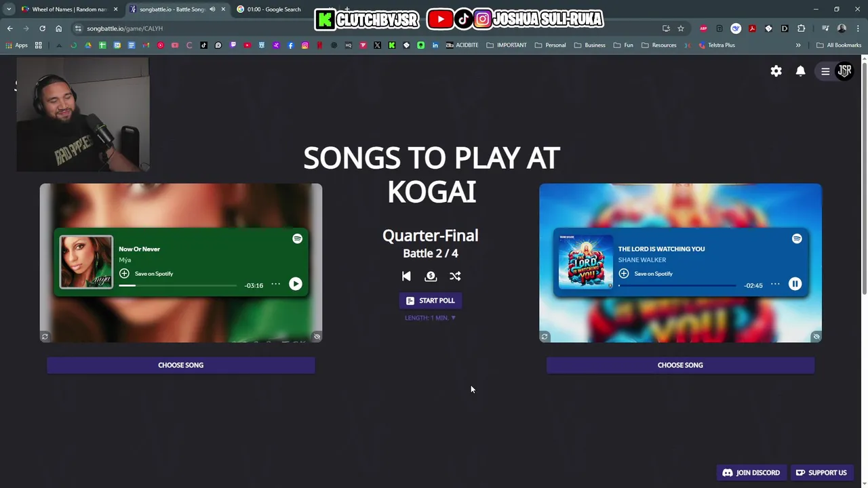
Task: Go to browser home page
Action: pyautogui.click(x=58, y=28)
